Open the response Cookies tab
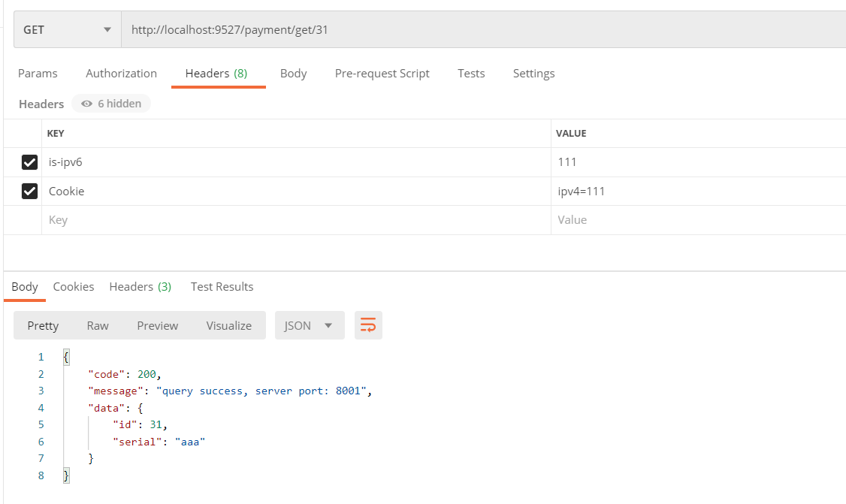The height and width of the screenshot is (504, 846). pos(74,286)
